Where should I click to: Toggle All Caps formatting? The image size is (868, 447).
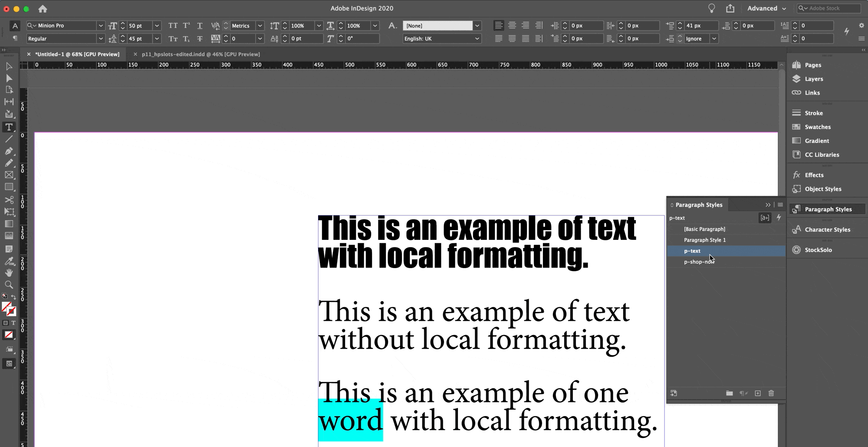point(173,26)
